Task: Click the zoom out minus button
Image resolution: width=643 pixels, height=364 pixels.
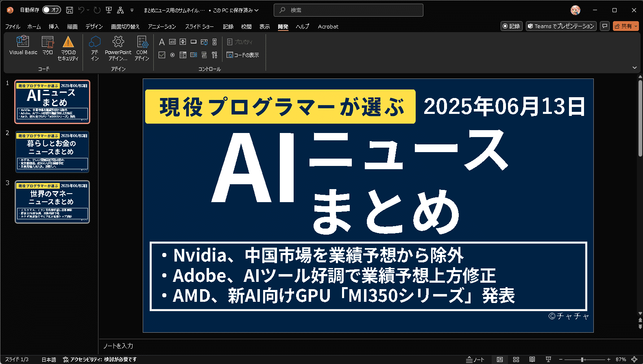Action: (x=561, y=360)
